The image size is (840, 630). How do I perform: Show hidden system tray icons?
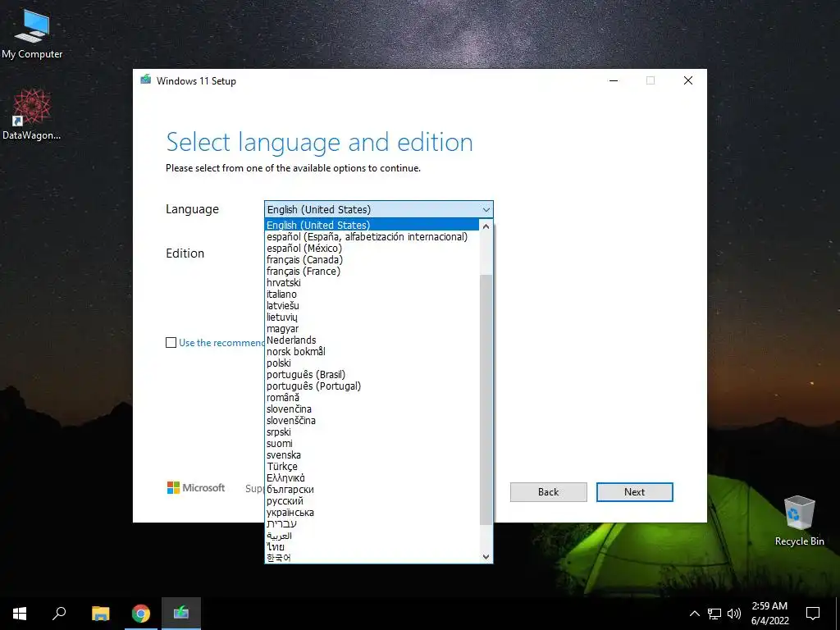[694, 614]
